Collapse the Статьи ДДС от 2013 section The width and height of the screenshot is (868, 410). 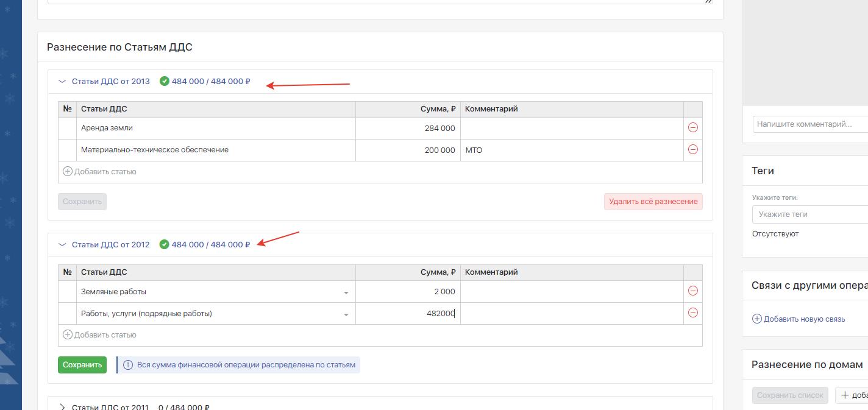click(62, 82)
